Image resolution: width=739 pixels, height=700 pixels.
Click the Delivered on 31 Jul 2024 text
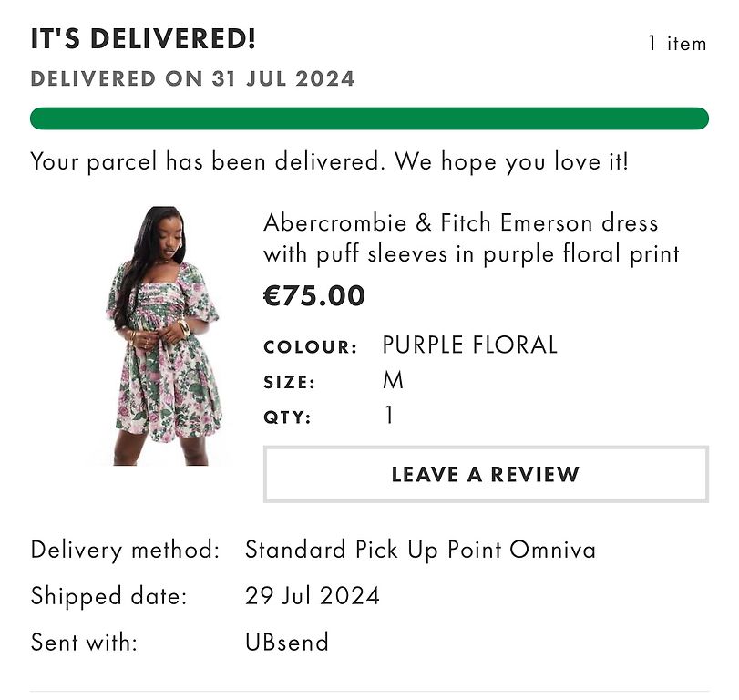click(x=192, y=78)
